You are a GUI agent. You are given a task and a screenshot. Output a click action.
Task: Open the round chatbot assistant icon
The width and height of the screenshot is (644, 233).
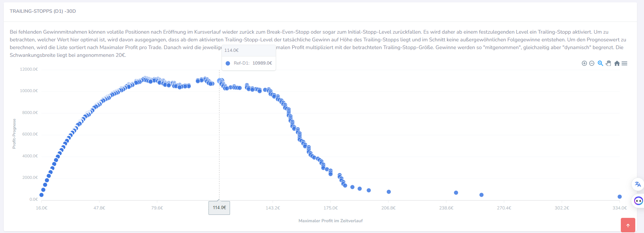pos(638,201)
